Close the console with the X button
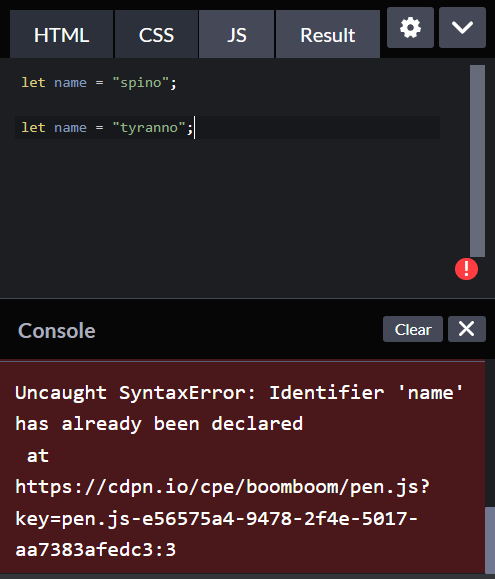 (x=467, y=329)
